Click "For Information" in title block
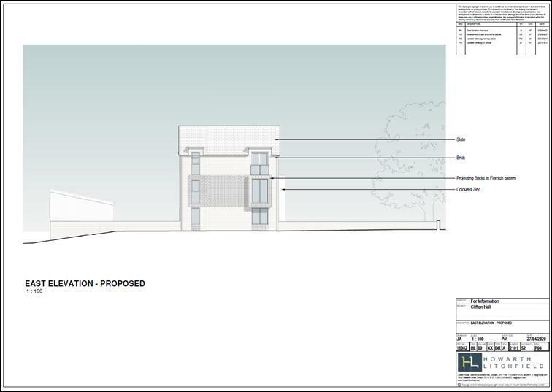This screenshot has height=392, width=552. (485, 301)
